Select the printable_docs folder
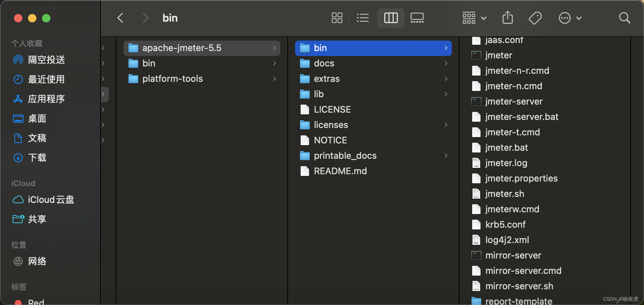 tap(373, 156)
